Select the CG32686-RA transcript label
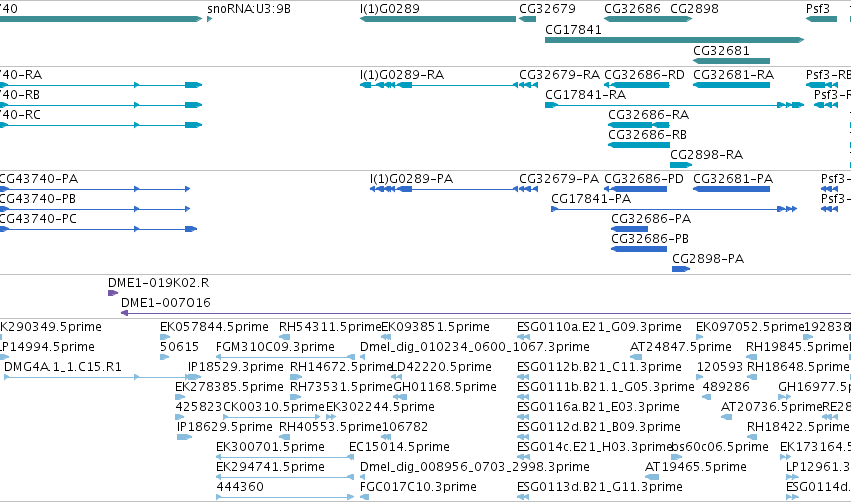Screen dimensions: 851x502 pyautogui.click(x=649, y=115)
